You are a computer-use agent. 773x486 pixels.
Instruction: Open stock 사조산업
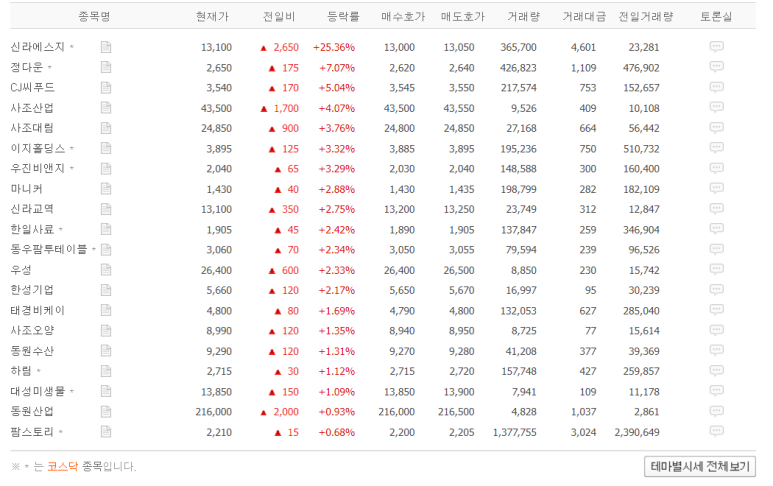pyautogui.click(x=32, y=107)
